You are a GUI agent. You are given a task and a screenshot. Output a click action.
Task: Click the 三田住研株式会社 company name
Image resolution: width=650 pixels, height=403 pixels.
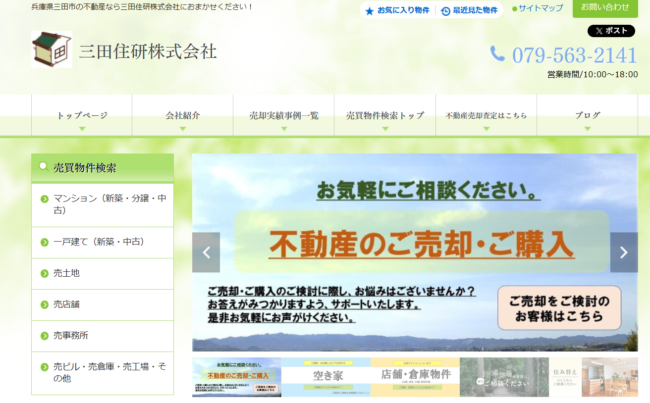(148, 51)
